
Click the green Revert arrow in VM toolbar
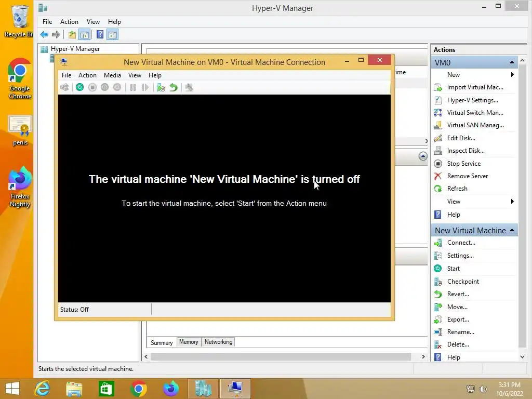(174, 87)
